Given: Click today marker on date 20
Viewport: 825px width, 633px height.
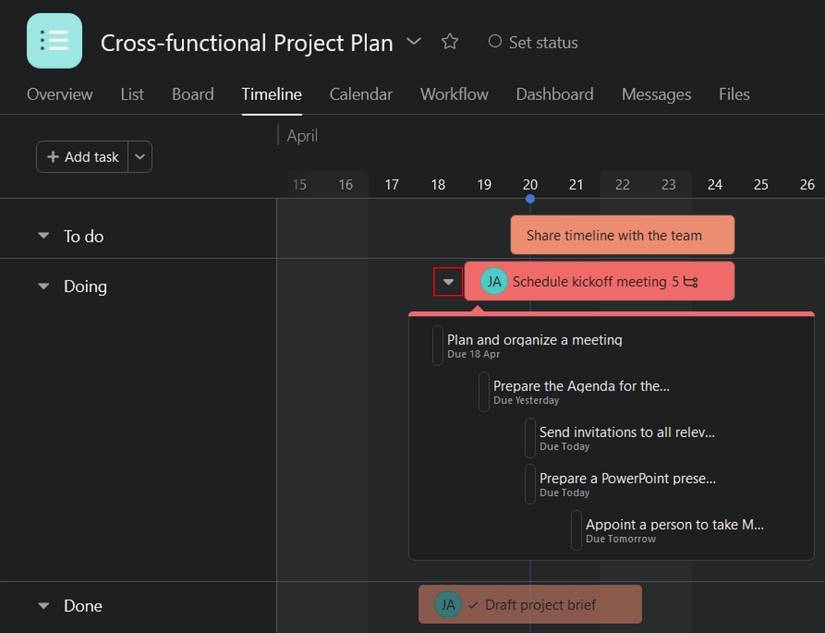Looking at the screenshot, I should point(530,199).
